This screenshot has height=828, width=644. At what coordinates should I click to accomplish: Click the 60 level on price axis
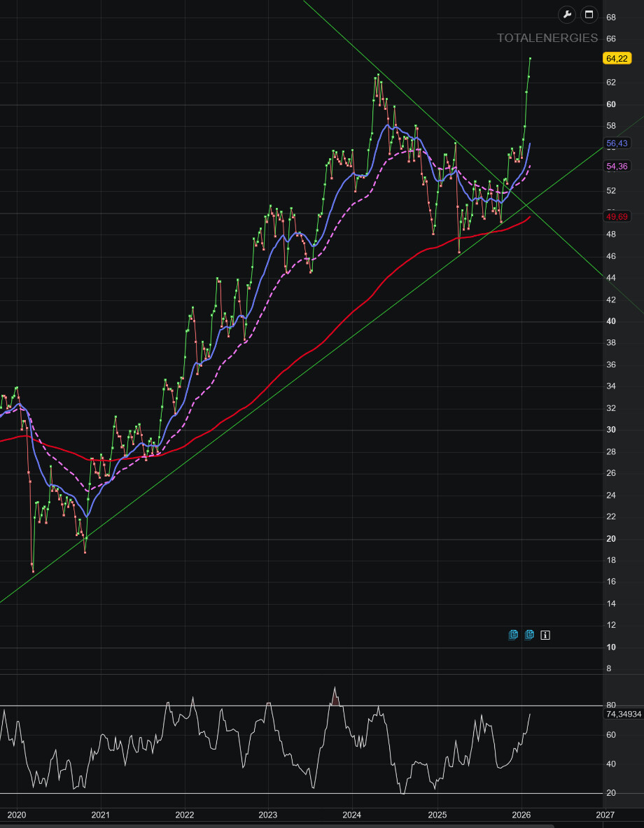[x=611, y=104]
